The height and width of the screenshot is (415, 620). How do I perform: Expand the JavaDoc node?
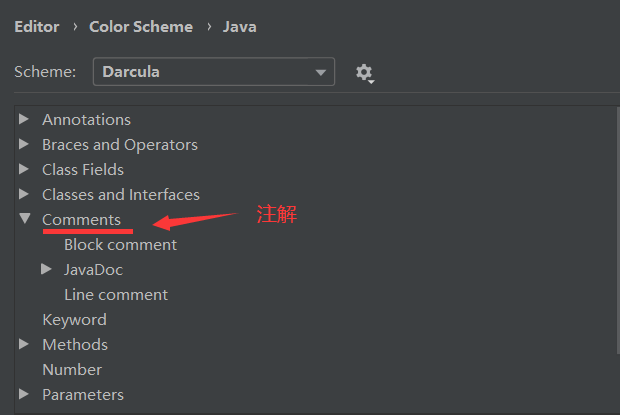(46, 269)
